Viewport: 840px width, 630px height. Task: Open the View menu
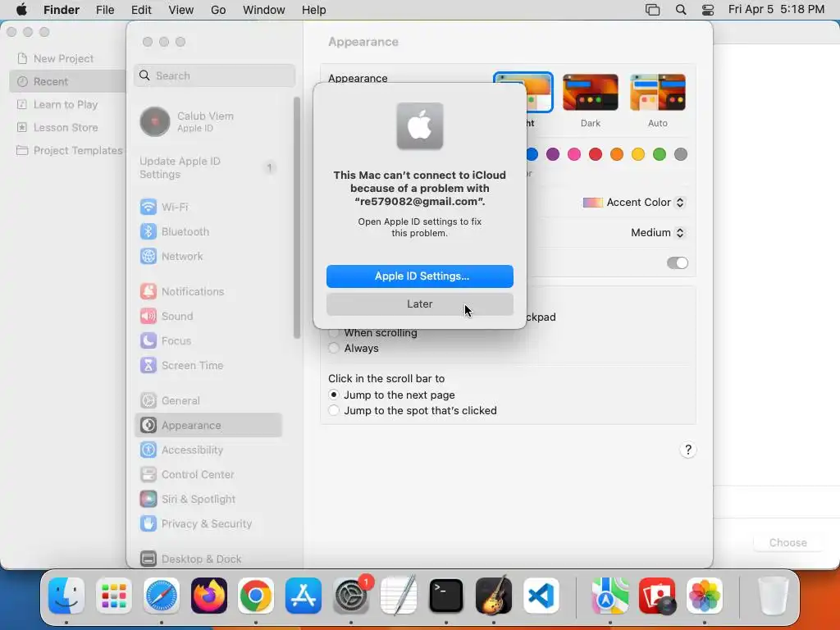pos(181,10)
